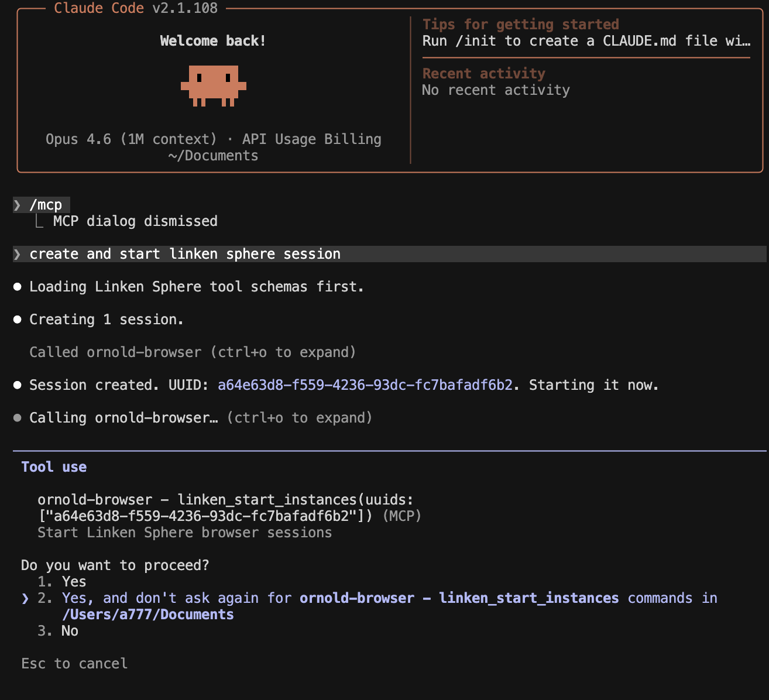This screenshot has height=700, width=769.
Task: Click the selection arrow beside option 2
Action: pos(25,598)
